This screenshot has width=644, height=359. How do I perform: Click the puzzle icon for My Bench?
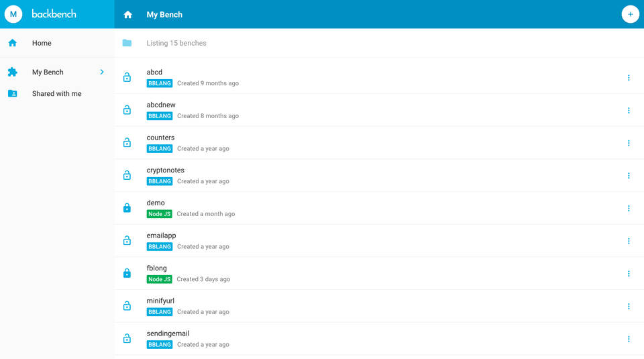pyautogui.click(x=12, y=72)
